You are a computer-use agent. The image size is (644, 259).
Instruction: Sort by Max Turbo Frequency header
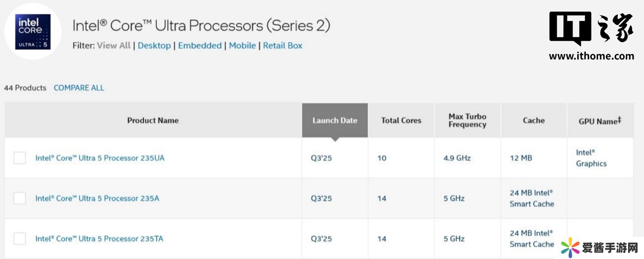coord(467,121)
